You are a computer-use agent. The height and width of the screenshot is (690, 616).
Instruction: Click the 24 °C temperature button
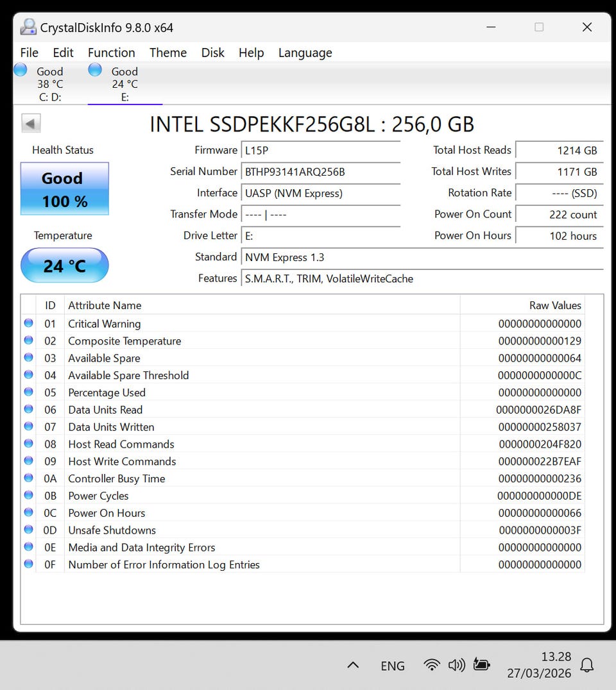64,265
